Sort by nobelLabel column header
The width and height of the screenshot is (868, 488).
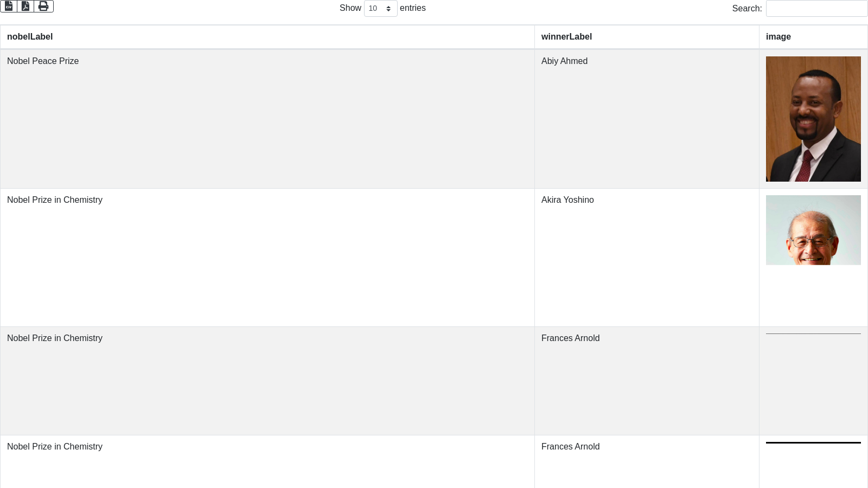point(30,37)
